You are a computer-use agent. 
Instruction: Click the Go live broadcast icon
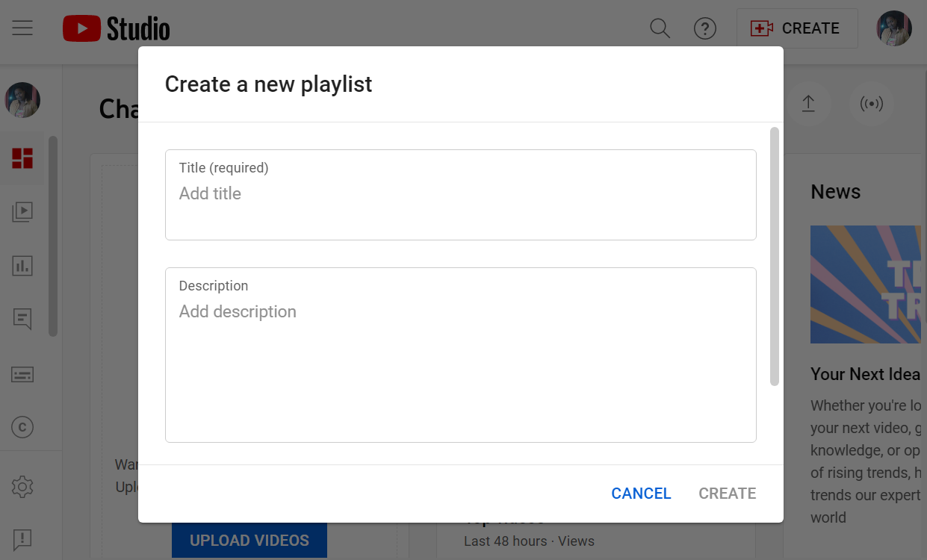tap(871, 104)
